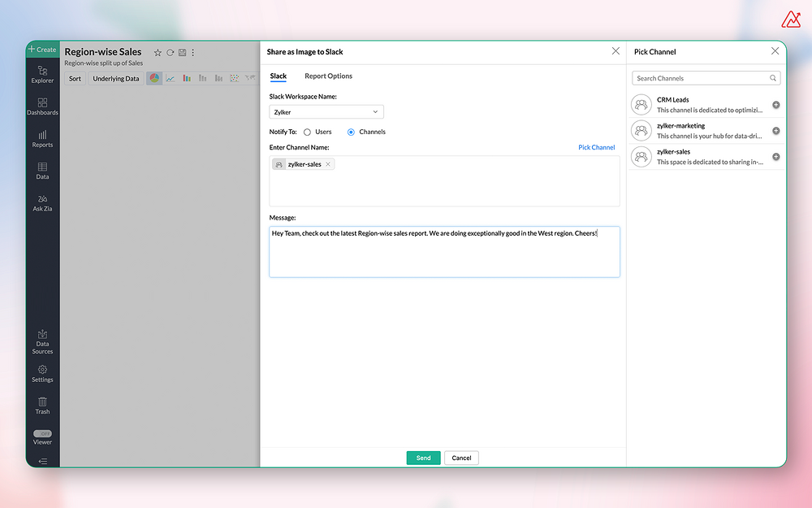The width and height of the screenshot is (812, 508).
Task: Select the map chart type
Action: tap(251, 78)
